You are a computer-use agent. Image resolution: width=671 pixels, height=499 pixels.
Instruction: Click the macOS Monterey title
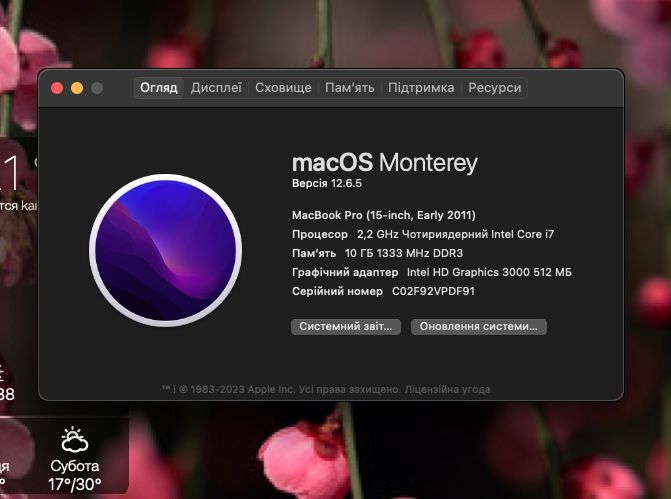(x=385, y=163)
